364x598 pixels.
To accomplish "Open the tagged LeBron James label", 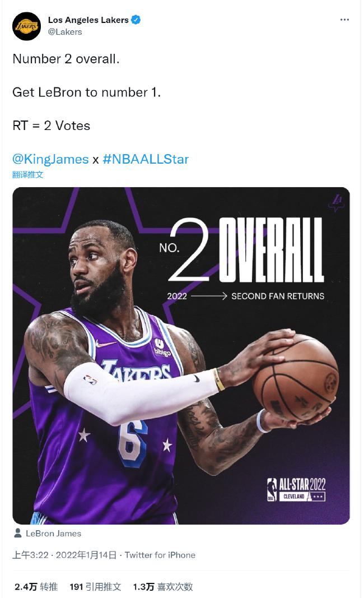I will click(53, 534).
